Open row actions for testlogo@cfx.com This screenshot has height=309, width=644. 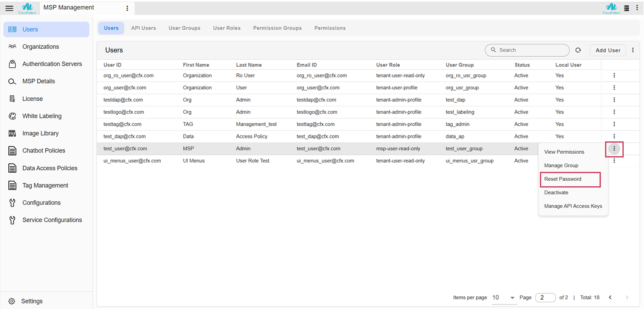point(614,112)
